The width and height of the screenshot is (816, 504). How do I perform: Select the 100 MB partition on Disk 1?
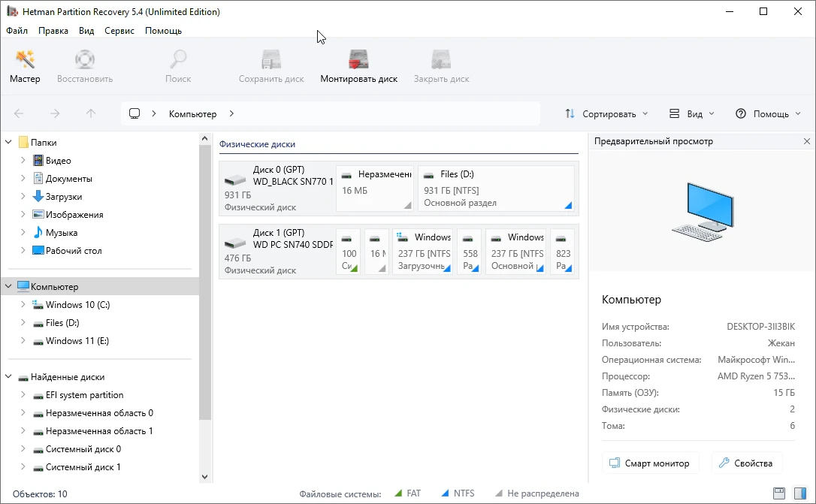[349, 251]
